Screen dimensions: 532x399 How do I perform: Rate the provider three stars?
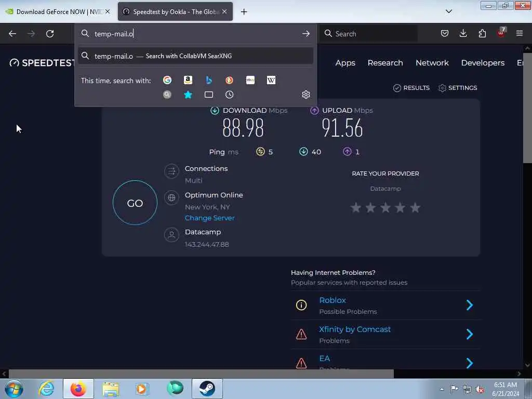[x=385, y=207]
